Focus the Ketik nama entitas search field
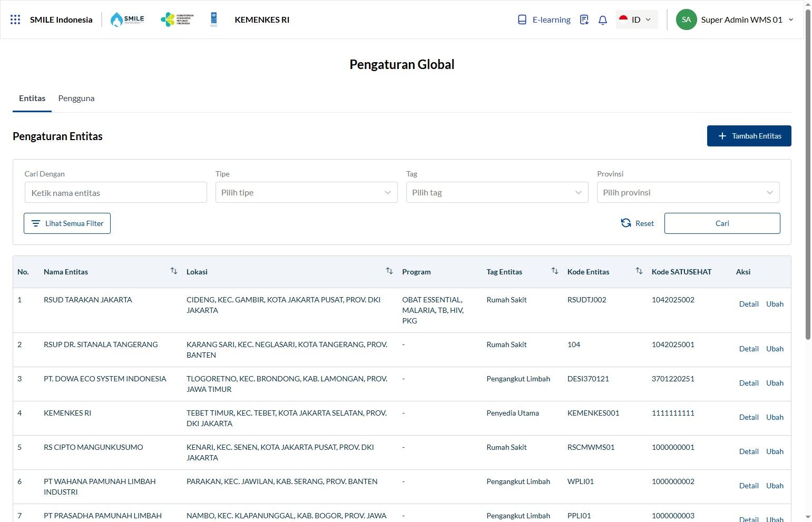This screenshot has width=812, height=522. coord(116,192)
